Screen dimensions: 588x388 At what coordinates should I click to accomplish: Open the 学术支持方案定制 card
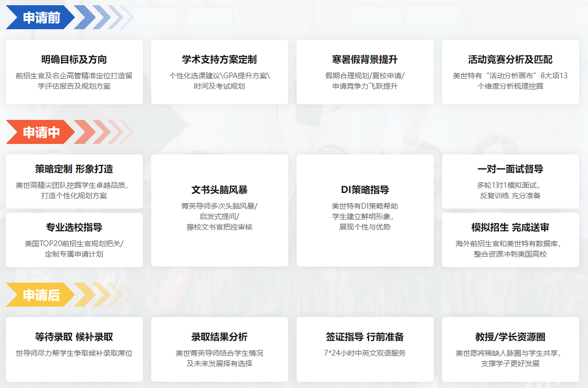click(219, 72)
